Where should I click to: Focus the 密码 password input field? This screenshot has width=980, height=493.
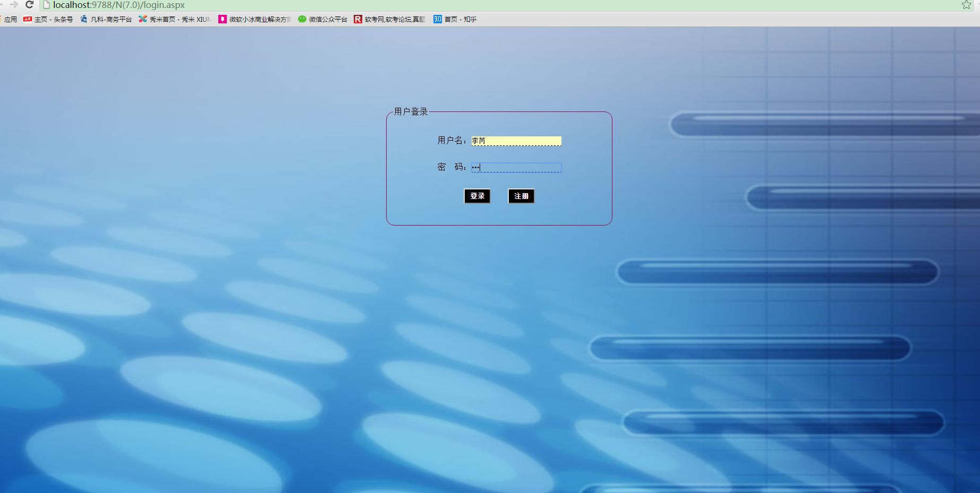coord(516,168)
